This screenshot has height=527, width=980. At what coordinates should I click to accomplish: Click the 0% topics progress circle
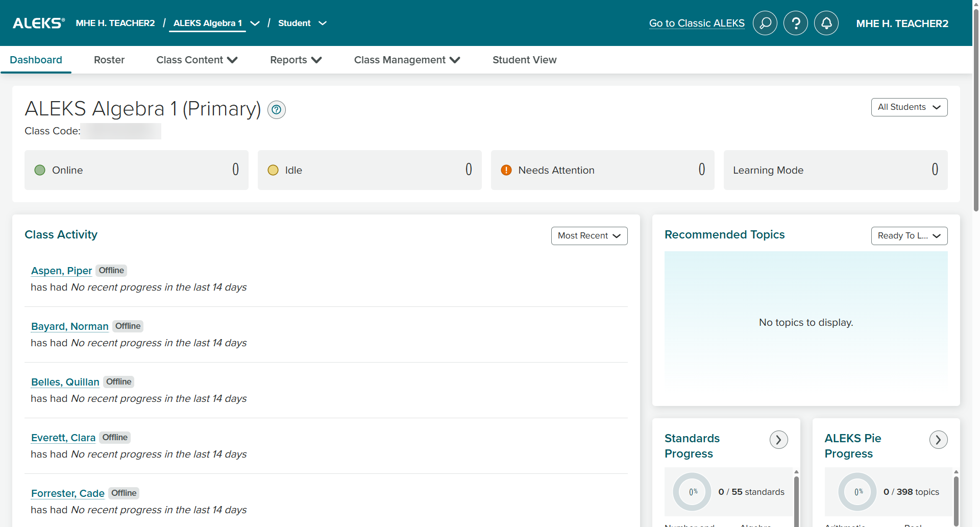click(857, 492)
